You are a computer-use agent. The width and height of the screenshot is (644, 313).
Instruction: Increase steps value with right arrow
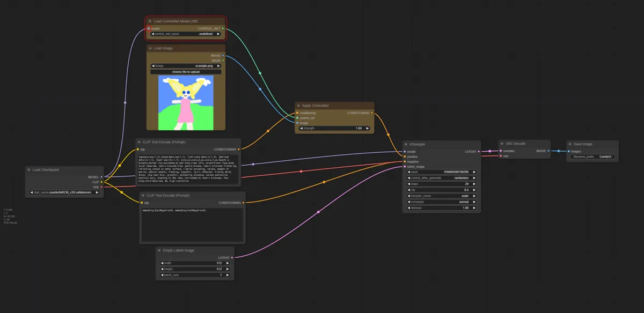tap(474, 184)
